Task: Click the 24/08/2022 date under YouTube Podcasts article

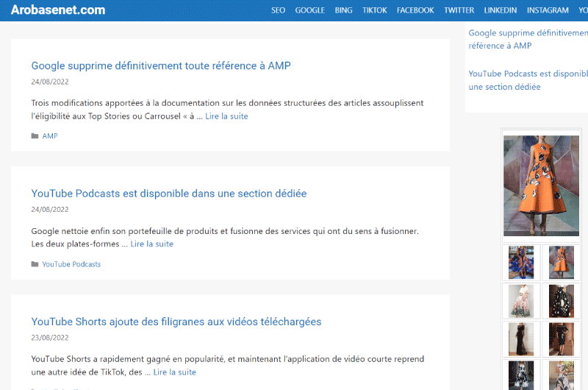Action: [50, 210]
